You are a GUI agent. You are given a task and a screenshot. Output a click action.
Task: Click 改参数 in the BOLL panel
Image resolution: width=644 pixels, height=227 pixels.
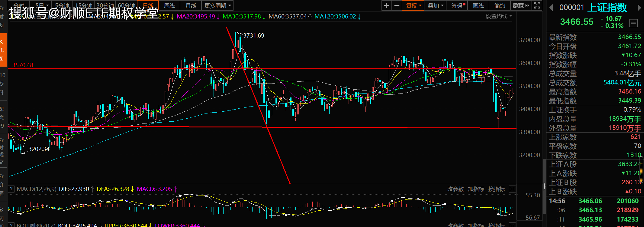pyautogui.click(x=456, y=225)
